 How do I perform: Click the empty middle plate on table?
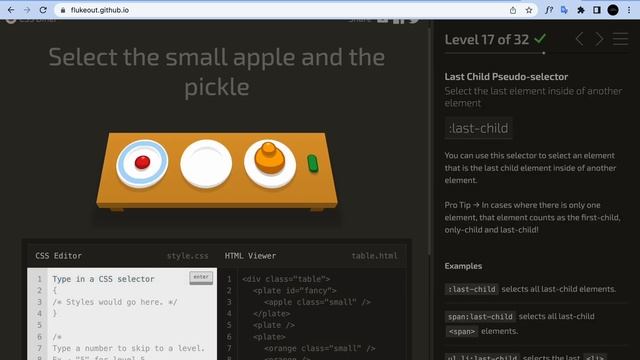tap(206, 163)
